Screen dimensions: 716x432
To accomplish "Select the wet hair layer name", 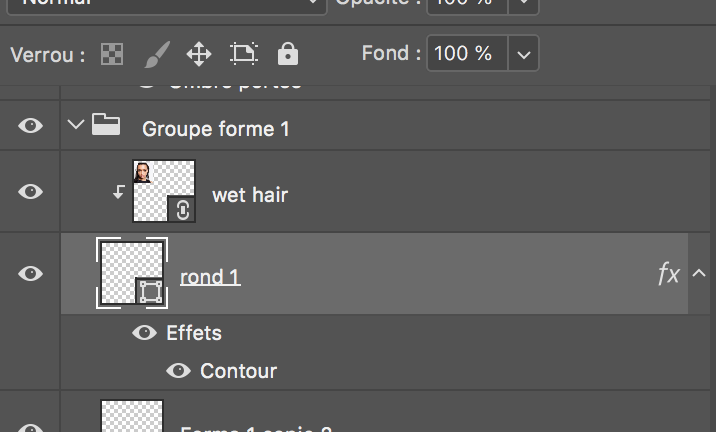I will 250,195.
